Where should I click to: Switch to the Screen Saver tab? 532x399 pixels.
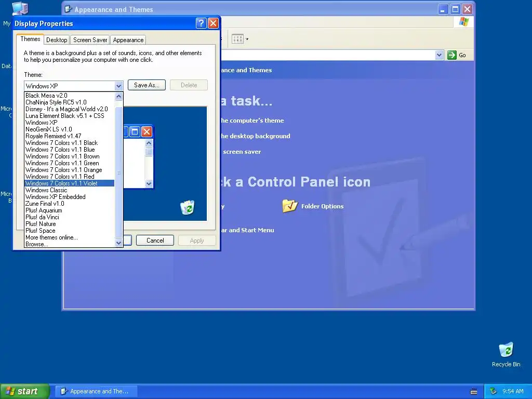coord(90,39)
